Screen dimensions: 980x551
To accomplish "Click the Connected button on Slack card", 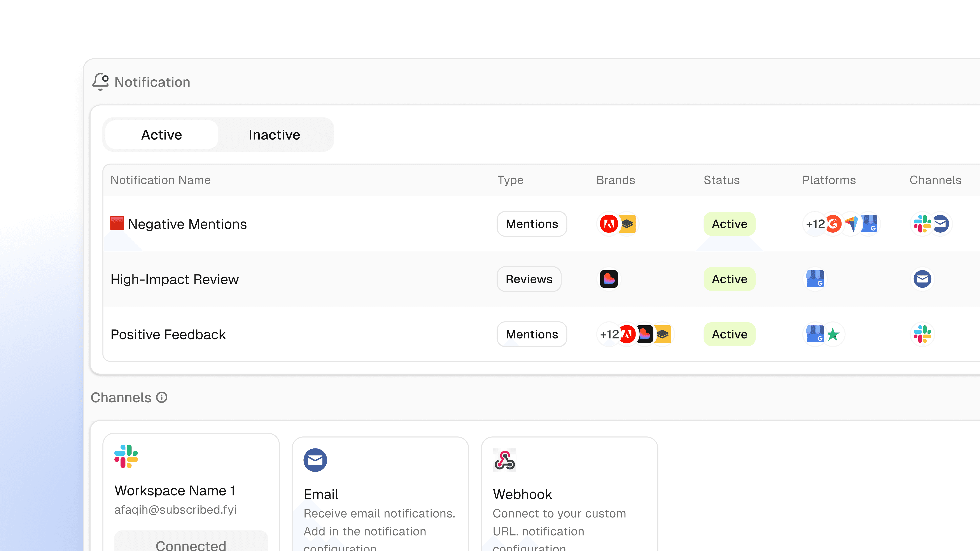I will pos(191,544).
